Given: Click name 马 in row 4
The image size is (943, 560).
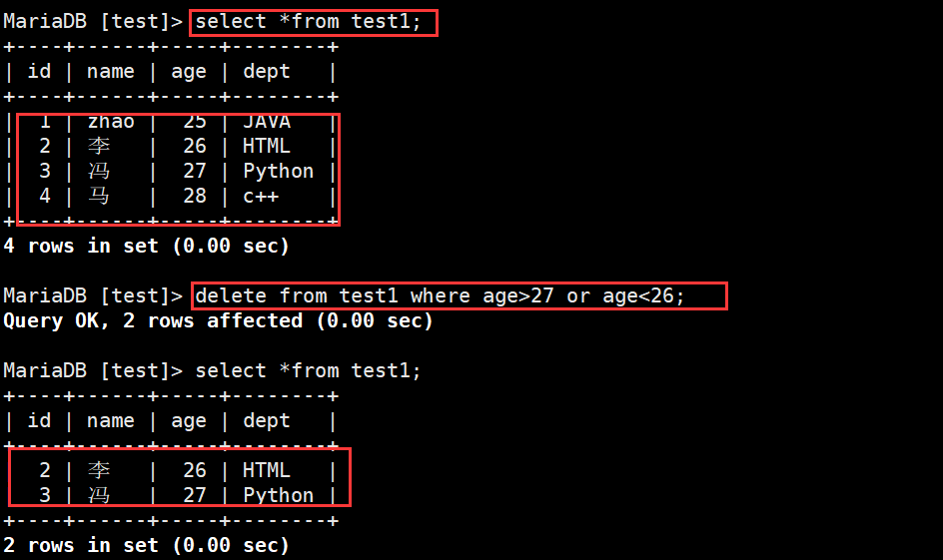Looking at the screenshot, I should coord(99,197).
